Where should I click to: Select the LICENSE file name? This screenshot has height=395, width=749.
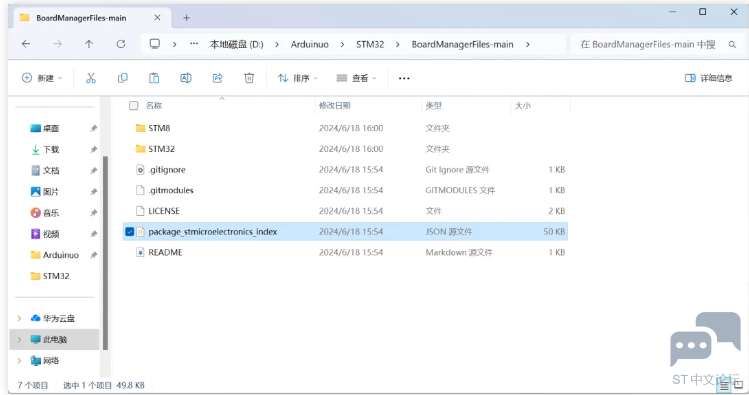(164, 211)
